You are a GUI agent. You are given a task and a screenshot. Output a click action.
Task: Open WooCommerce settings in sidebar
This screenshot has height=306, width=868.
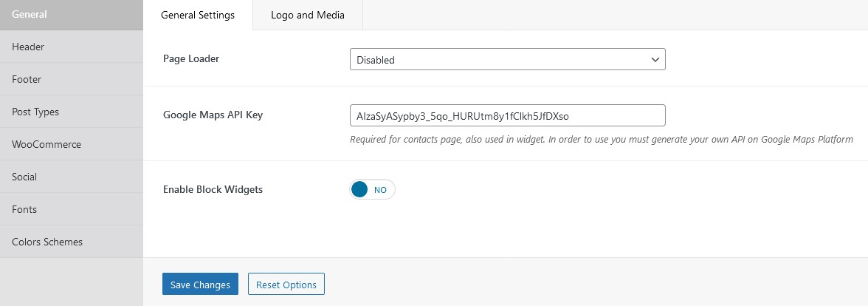point(72,144)
